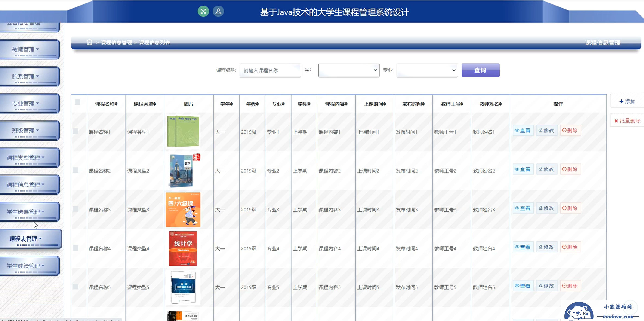The image size is (644, 321).
Task: Toggle the select-all checkbox in table header
Action: pyautogui.click(x=77, y=102)
